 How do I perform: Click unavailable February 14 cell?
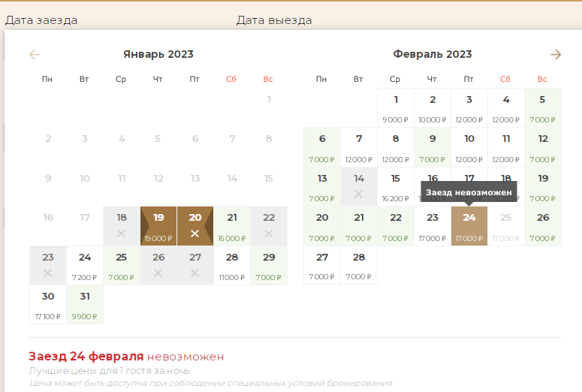pyautogui.click(x=359, y=186)
